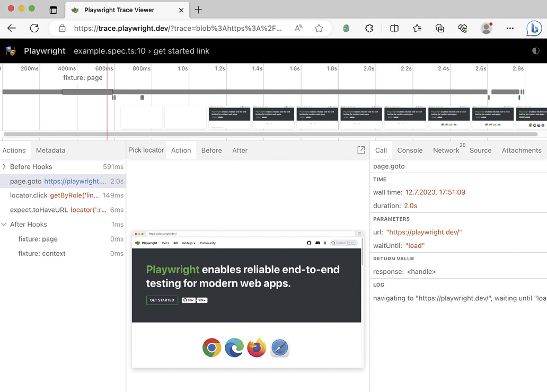Click the API link in snapshot
Screen dimensions: 547x392
coord(176,243)
